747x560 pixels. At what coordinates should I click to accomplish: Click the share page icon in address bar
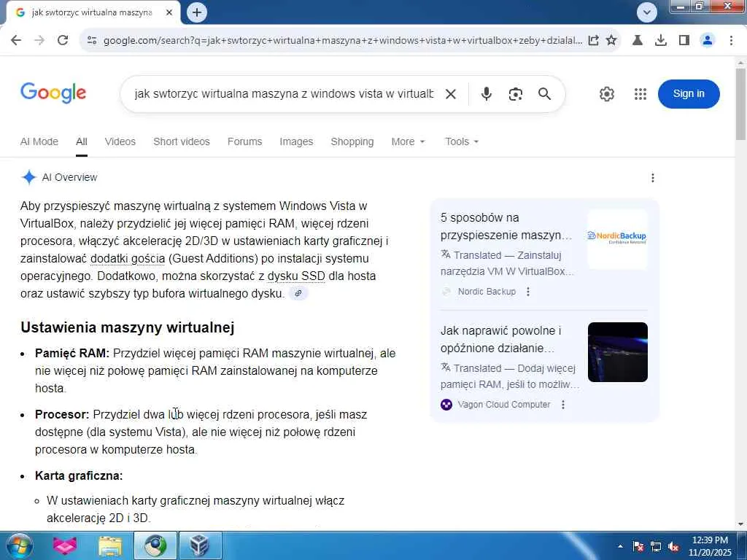click(x=594, y=41)
